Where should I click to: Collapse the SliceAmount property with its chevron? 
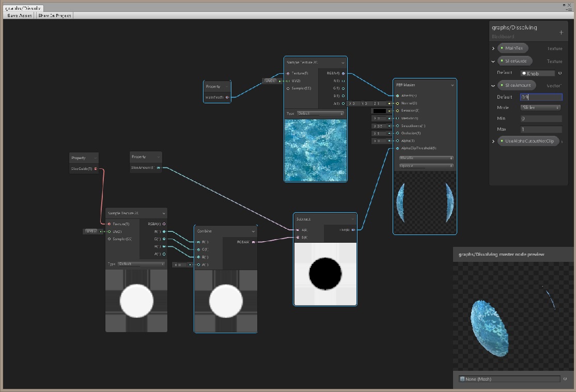point(493,85)
